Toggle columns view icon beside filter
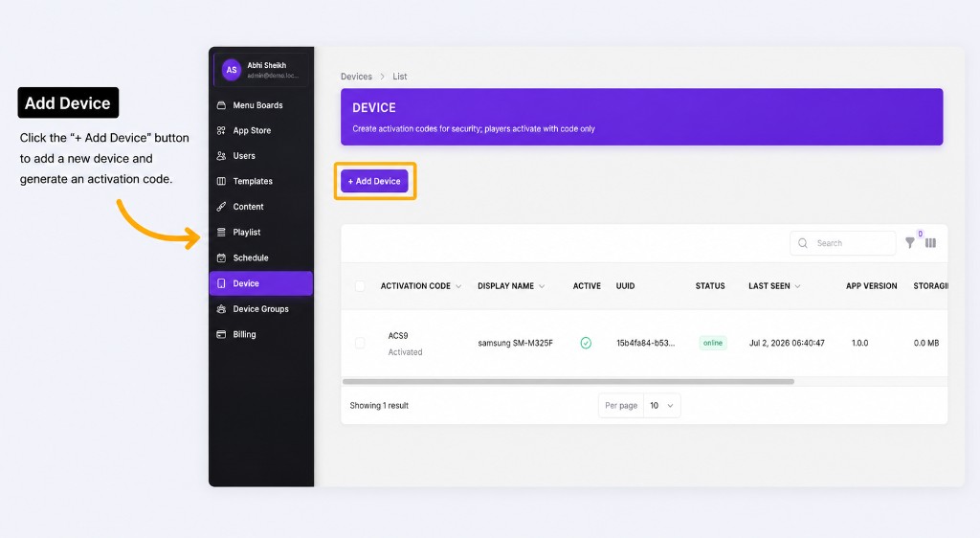Screen dimensions: 980x538 [x=930, y=243]
